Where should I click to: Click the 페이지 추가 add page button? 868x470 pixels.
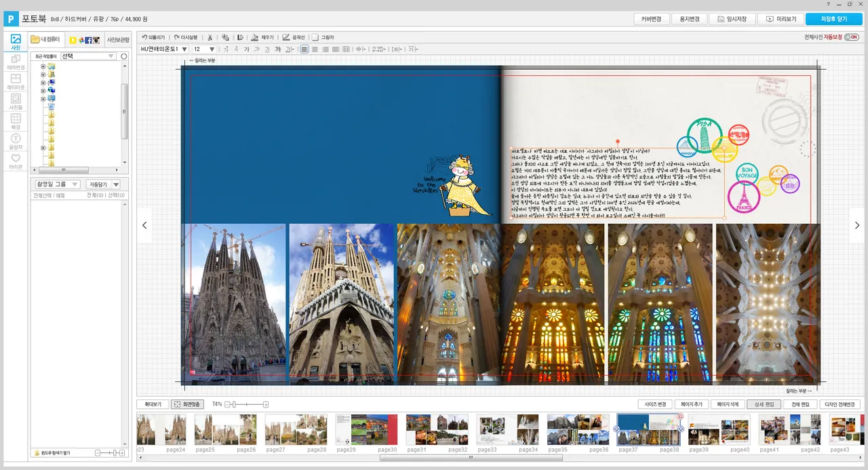pyautogui.click(x=692, y=404)
